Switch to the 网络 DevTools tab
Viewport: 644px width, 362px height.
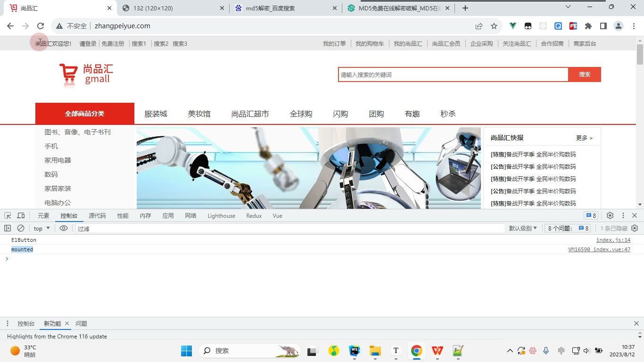pos(190,215)
